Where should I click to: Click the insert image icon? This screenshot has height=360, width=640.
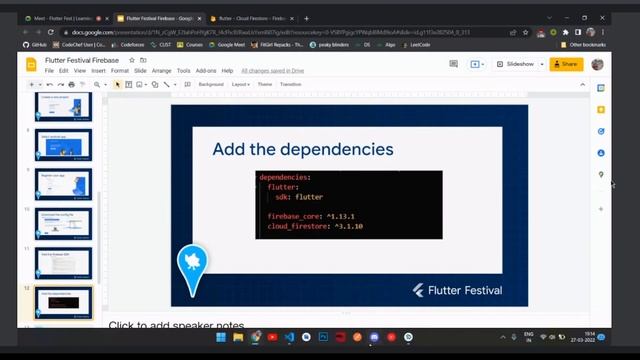(x=139, y=84)
